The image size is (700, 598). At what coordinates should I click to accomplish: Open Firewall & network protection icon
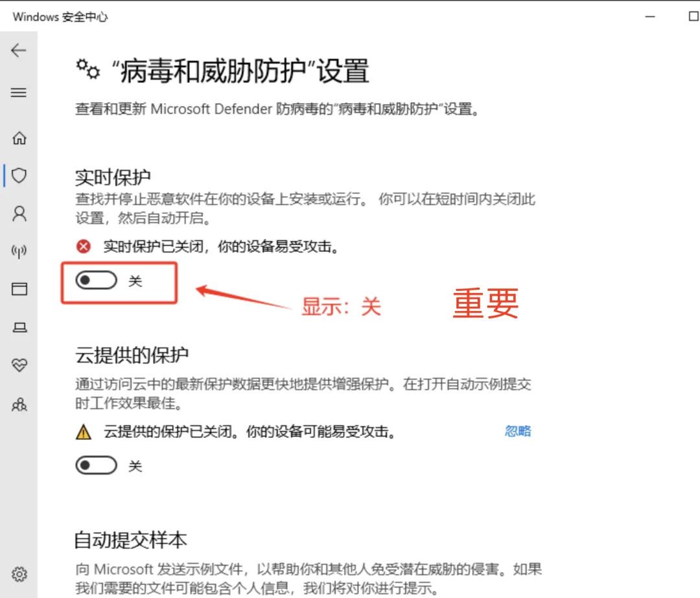click(19, 251)
